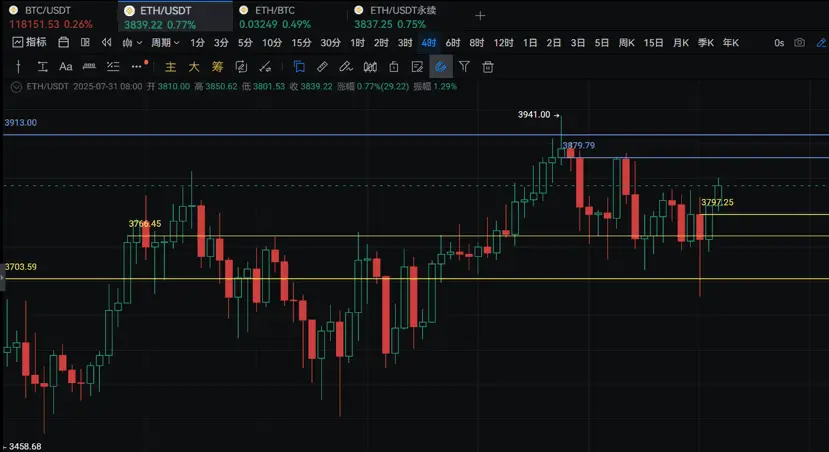Click the yellow 3703.59 horizontal line label
The height and width of the screenshot is (452, 829).
point(21,267)
